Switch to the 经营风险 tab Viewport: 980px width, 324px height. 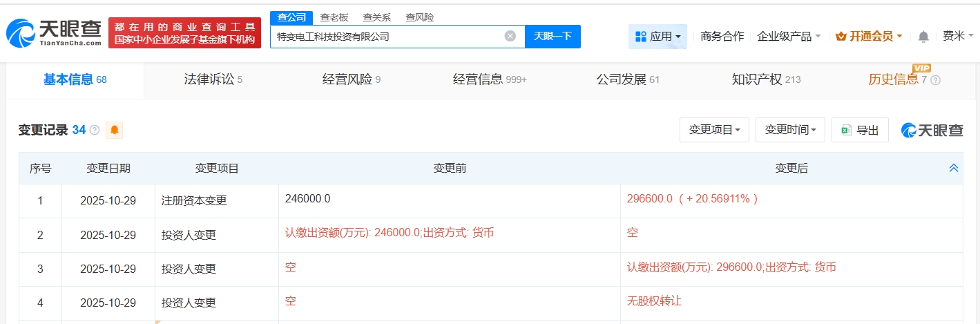click(351, 79)
